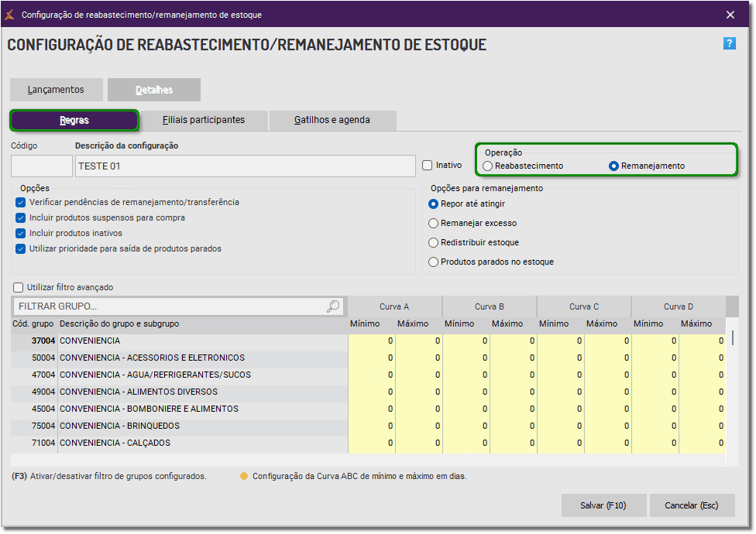Screen dimensions: 756x534
Task: Click the F3 filter hint text
Action: point(109,476)
